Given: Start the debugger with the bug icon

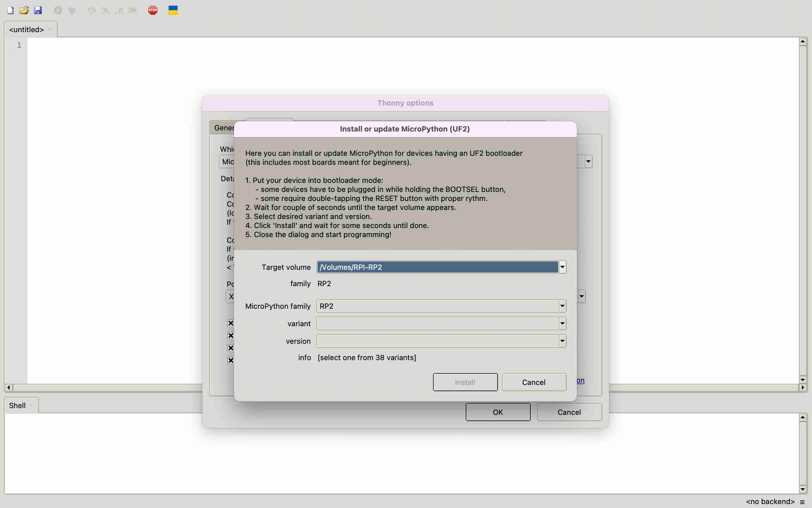Looking at the screenshot, I should click(72, 10).
